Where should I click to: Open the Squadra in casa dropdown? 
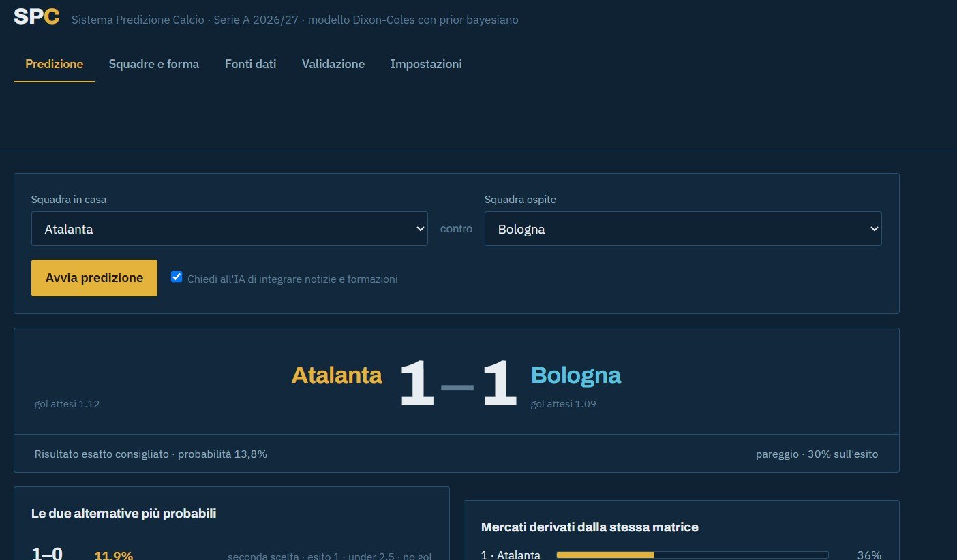(x=230, y=229)
